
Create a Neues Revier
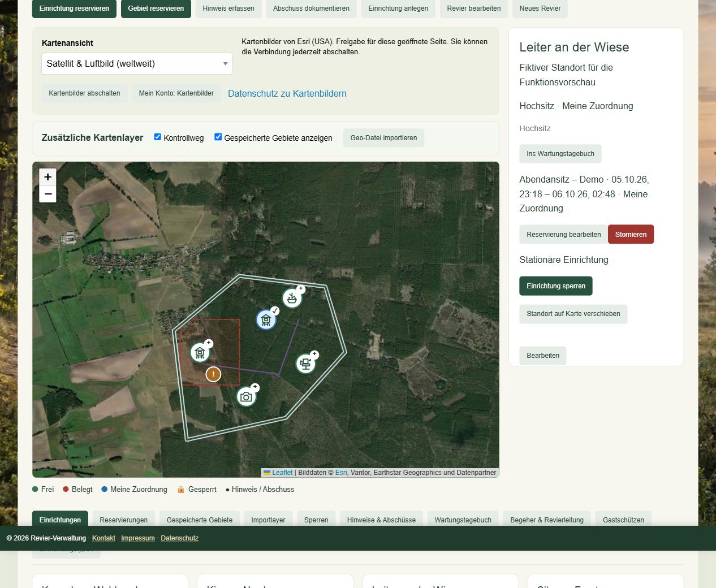540,8
